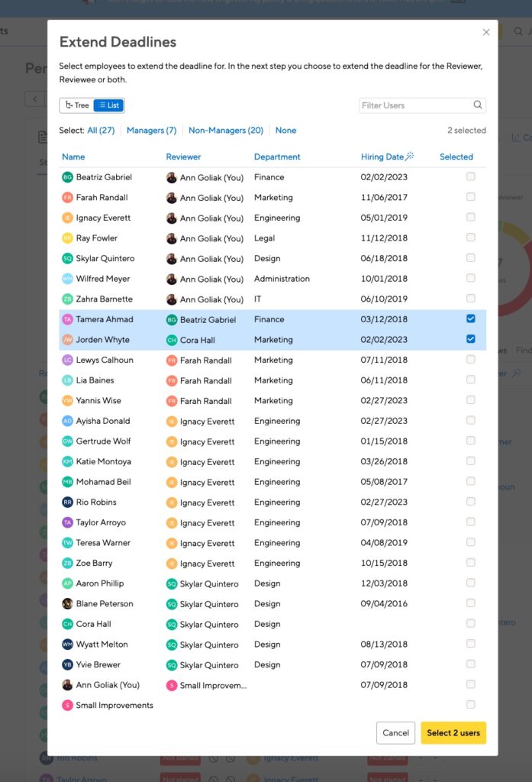The width and height of the screenshot is (532, 782).
Task: Click Gertrude Wolf's avatar icon
Action: pos(67,441)
